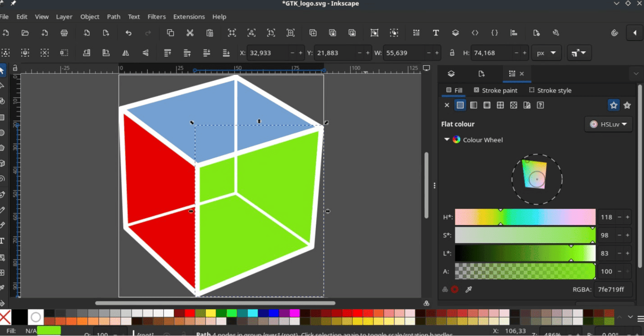Click No paint X button

click(x=447, y=105)
